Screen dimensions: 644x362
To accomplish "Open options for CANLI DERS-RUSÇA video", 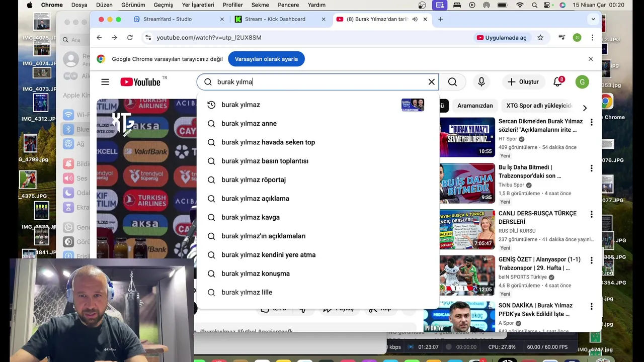I will pos(591,214).
